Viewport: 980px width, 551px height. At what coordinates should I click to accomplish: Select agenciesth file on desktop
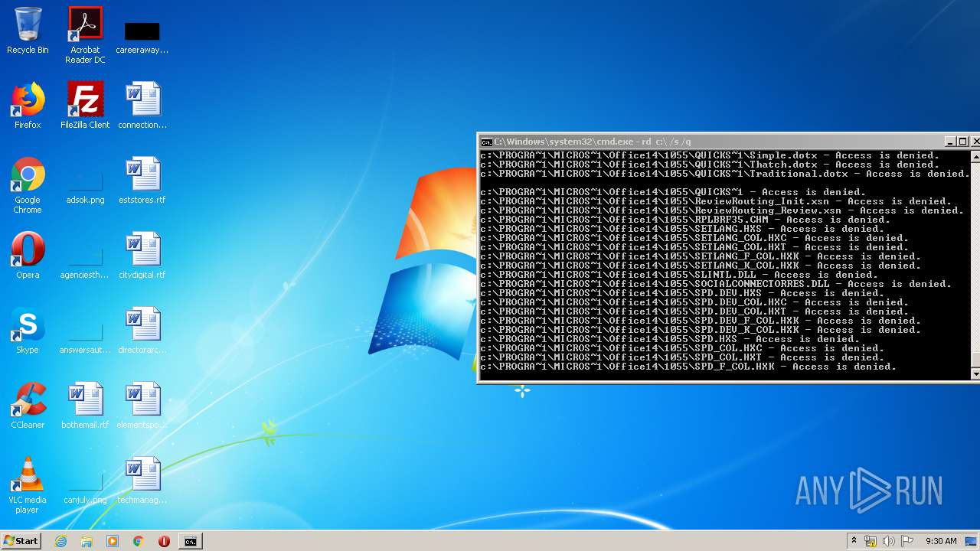tap(85, 260)
